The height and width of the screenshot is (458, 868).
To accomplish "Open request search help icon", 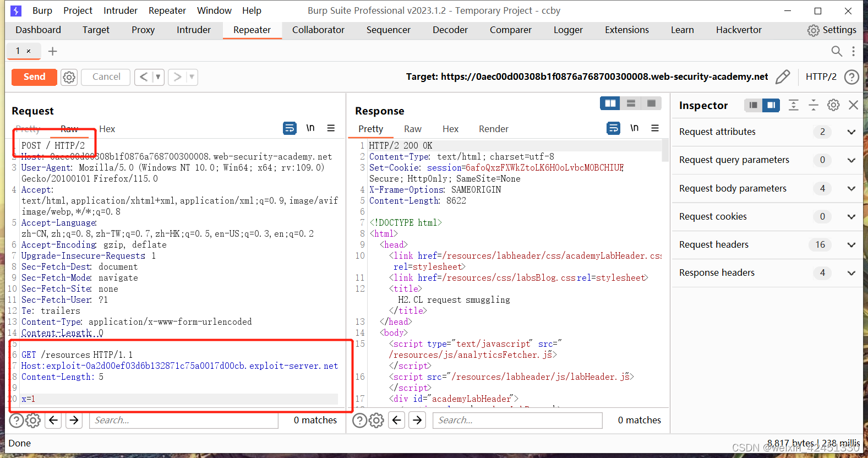I will (x=17, y=421).
